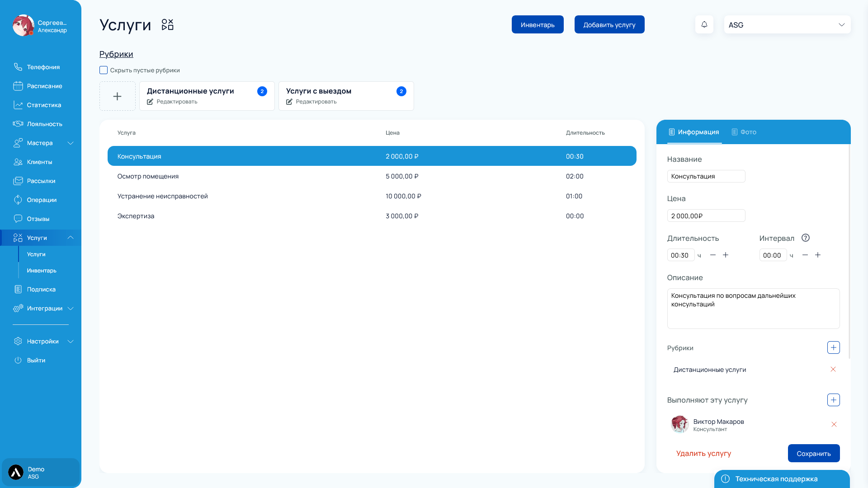Viewport: 868px width, 488px height.
Task: Expand the Мастера menu chevron
Action: click(x=71, y=143)
